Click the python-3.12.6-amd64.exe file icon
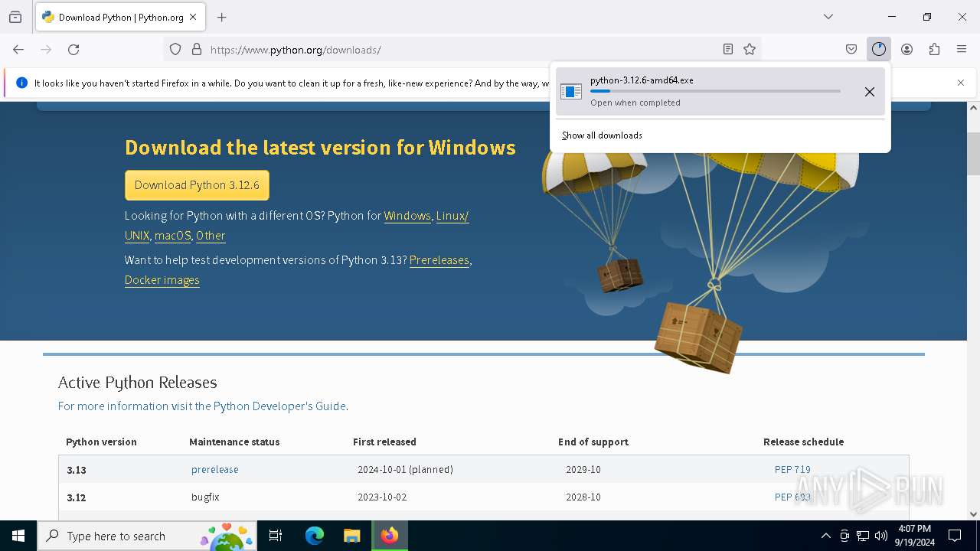Viewport: 980px width, 551px height. pos(571,92)
